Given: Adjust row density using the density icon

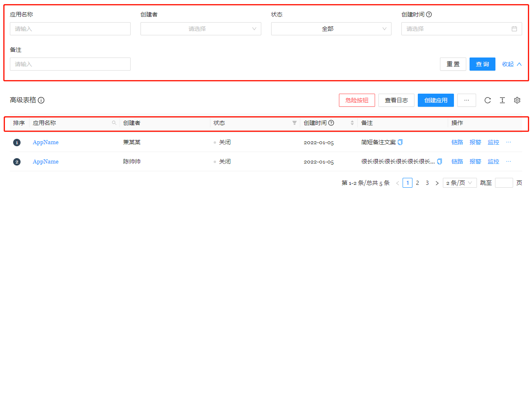Looking at the screenshot, I should point(502,100).
